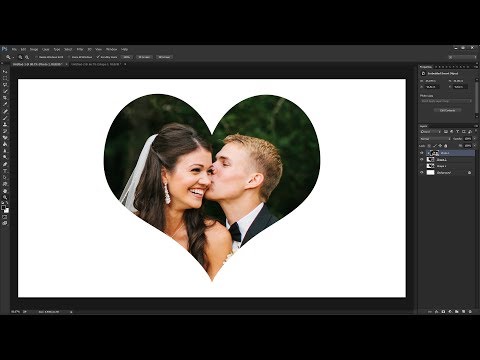Screen dimensions: 480x360
Task: Toggle visibility of second layer
Action: point(422,160)
